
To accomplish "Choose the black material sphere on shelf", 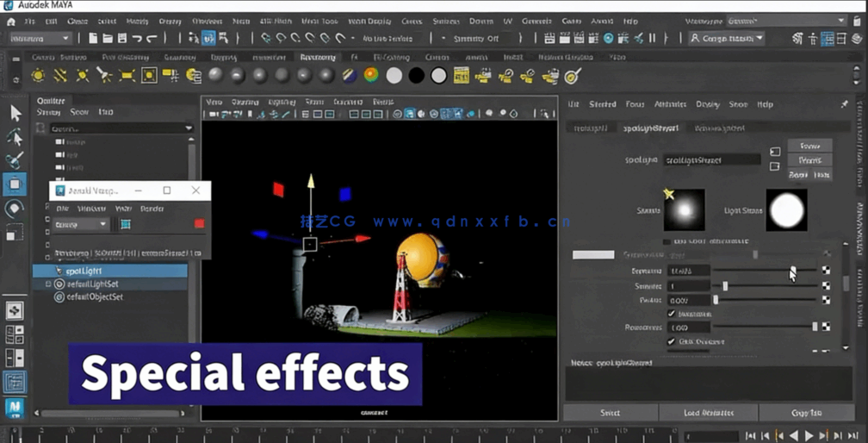I will click(416, 77).
